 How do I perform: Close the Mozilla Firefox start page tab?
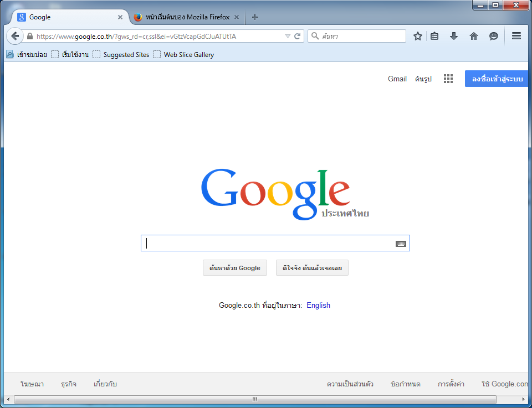click(237, 17)
